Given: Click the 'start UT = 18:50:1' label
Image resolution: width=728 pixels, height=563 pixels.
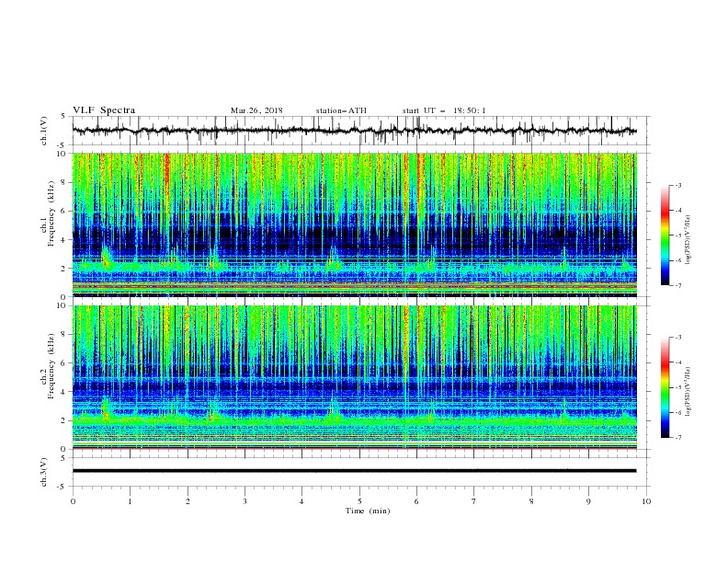Looking at the screenshot, I should (x=444, y=110).
